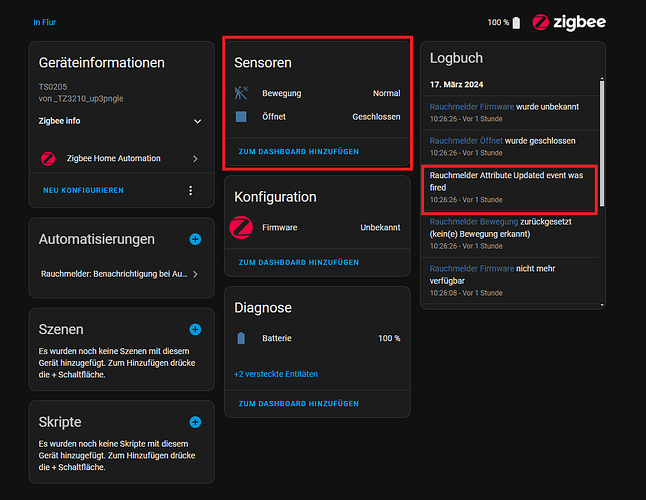Open Rauchmelder Firmware wurde unbekannt link
This screenshot has width=646, height=500.
472,107
